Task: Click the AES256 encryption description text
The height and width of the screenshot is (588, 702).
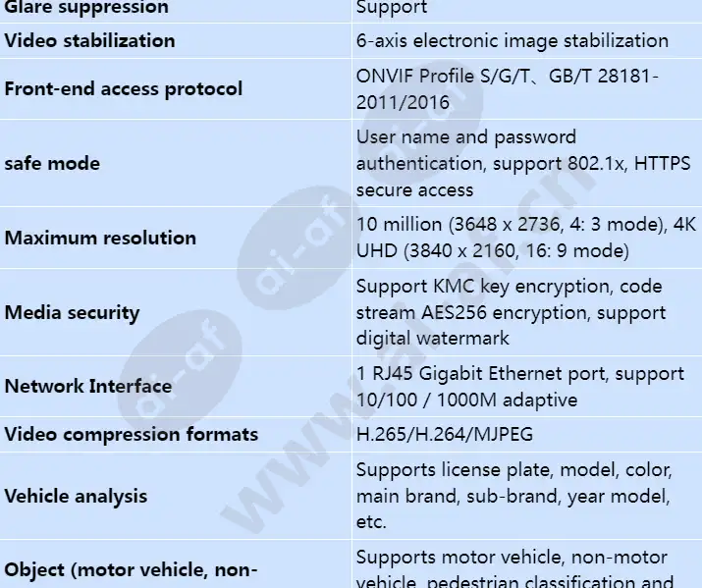Action: click(511, 312)
